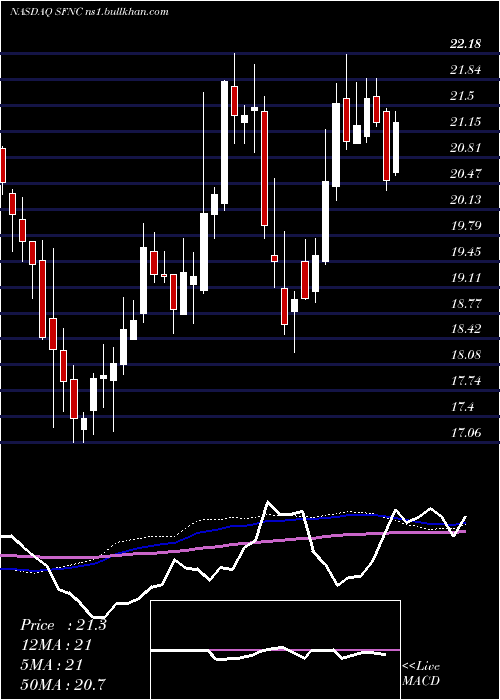Click the 20.13 price axis label
Screen dimensions: 500x700
pyautogui.click(x=466, y=199)
